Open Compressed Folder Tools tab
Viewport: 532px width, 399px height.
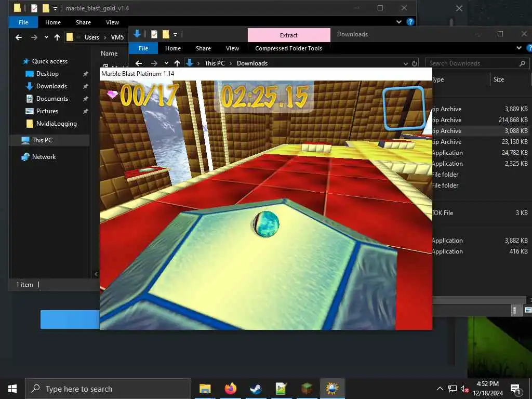click(288, 48)
